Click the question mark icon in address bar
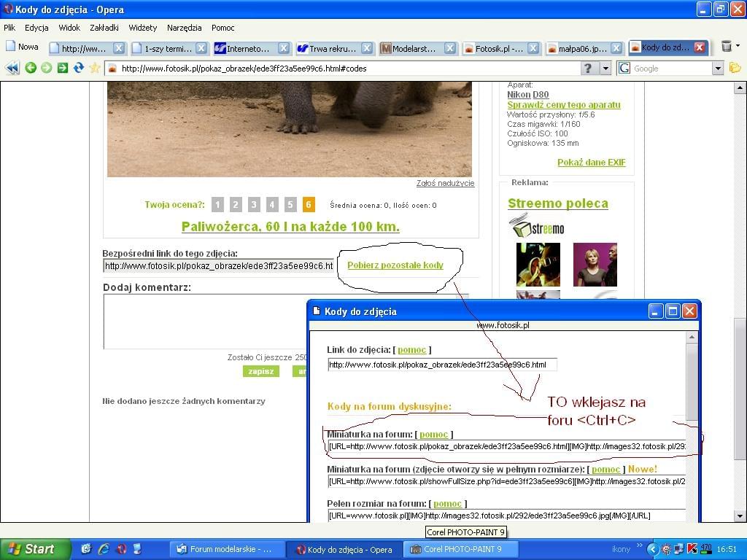 pyautogui.click(x=588, y=68)
